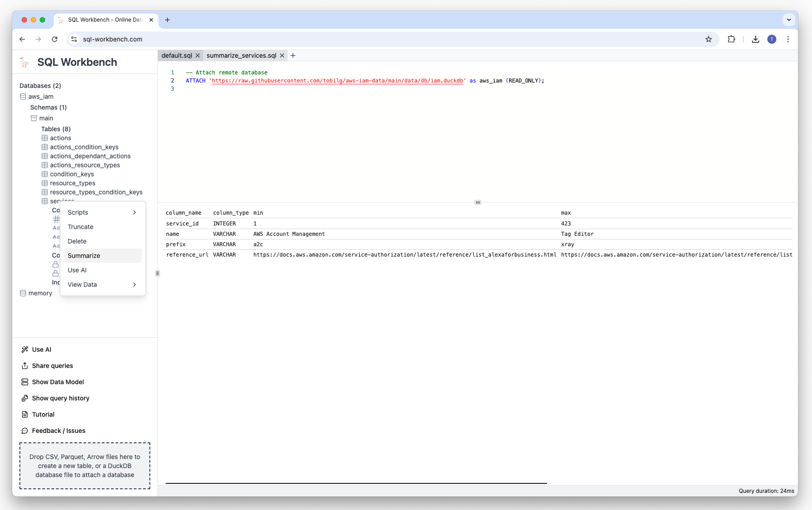
Task: Open the Tutorial
Action: (42, 414)
